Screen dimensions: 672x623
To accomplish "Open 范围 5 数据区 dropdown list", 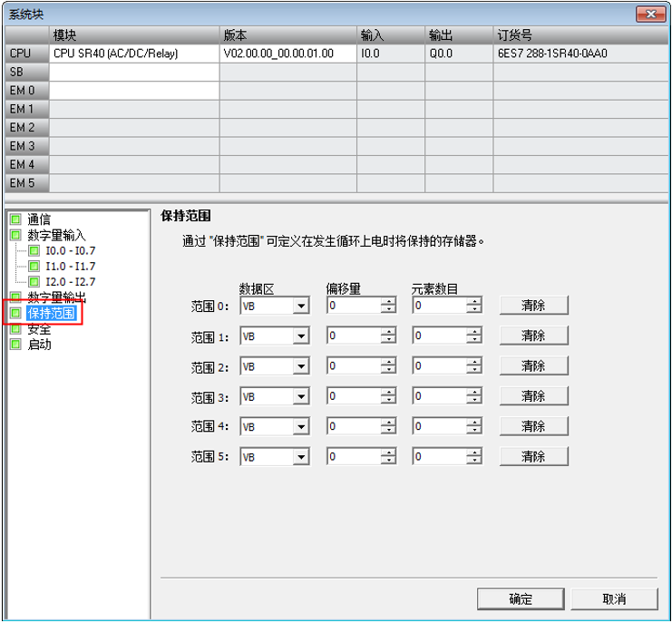I will (301, 458).
